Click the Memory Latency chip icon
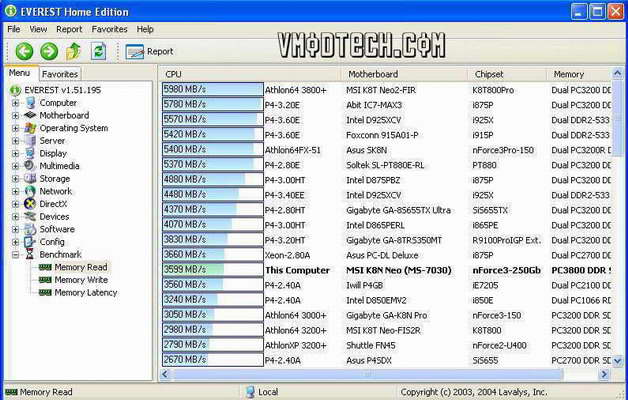Viewport: 628px width, 400px height. [45, 293]
